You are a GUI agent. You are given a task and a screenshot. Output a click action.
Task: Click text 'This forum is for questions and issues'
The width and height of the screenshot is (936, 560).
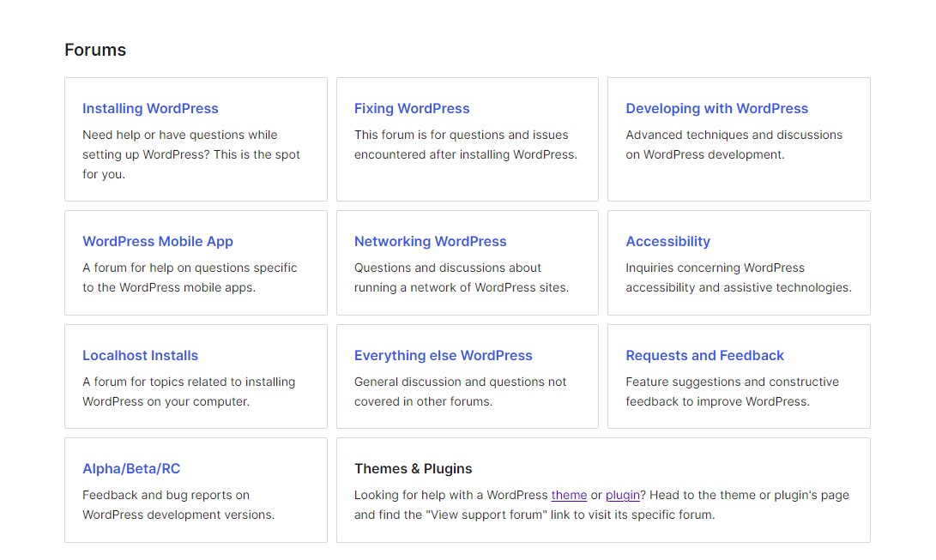(x=462, y=135)
